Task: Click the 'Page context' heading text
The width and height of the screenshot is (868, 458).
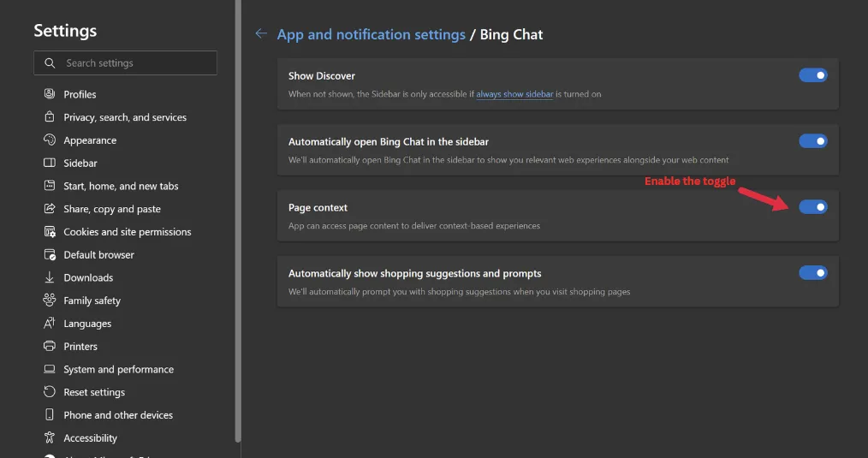Action: pyautogui.click(x=318, y=208)
